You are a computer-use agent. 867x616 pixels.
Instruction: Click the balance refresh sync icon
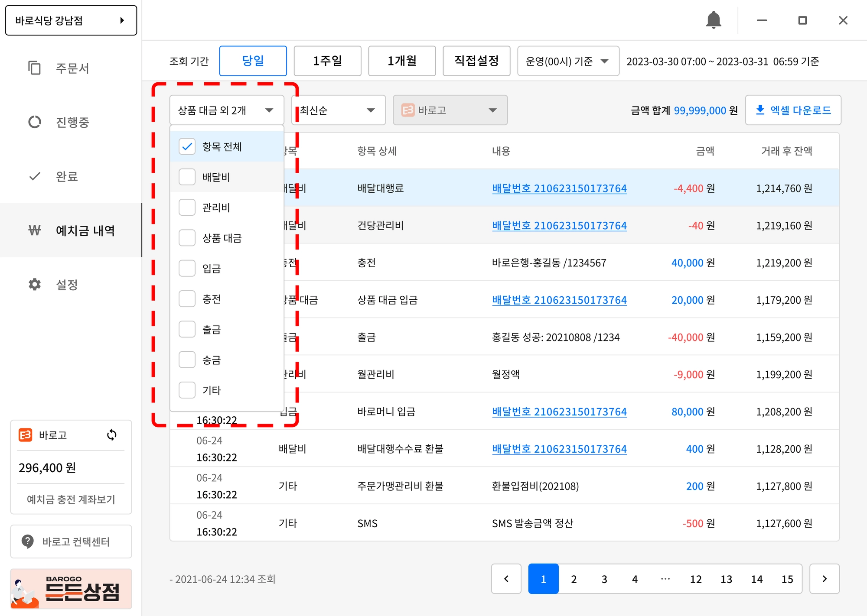point(112,435)
